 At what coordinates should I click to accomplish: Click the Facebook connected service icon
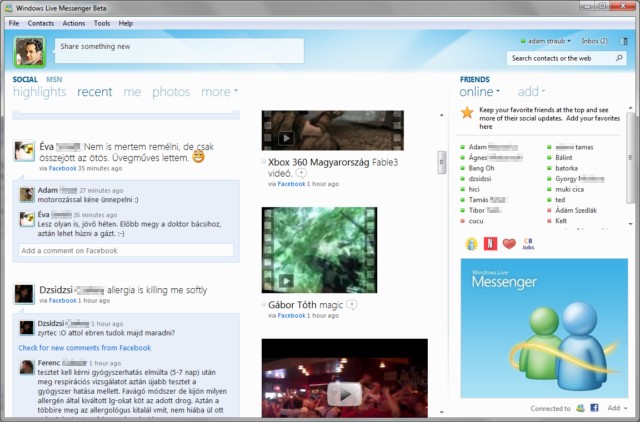(594, 408)
